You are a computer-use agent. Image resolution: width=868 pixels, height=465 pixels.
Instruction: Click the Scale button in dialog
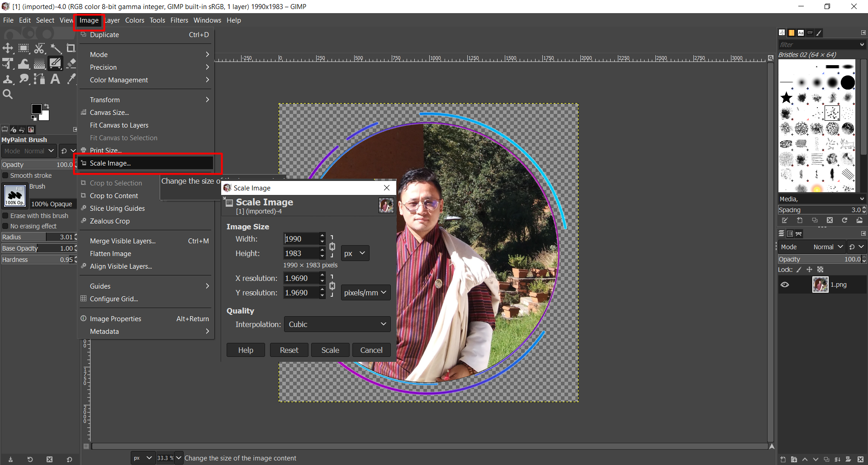click(330, 350)
